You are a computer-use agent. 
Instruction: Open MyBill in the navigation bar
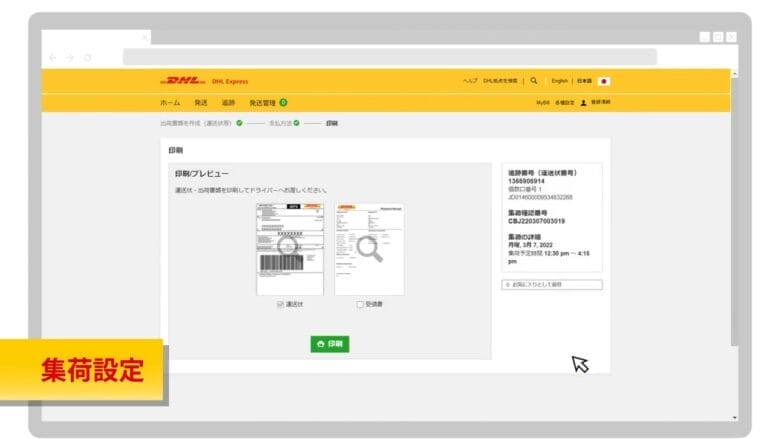pyautogui.click(x=543, y=102)
